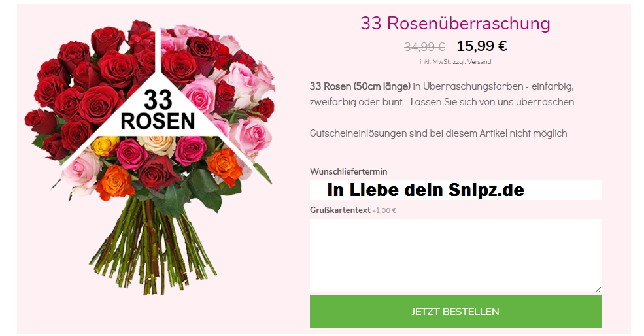Click the green stems of the bouquet
The image size is (644, 336).
point(154,242)
